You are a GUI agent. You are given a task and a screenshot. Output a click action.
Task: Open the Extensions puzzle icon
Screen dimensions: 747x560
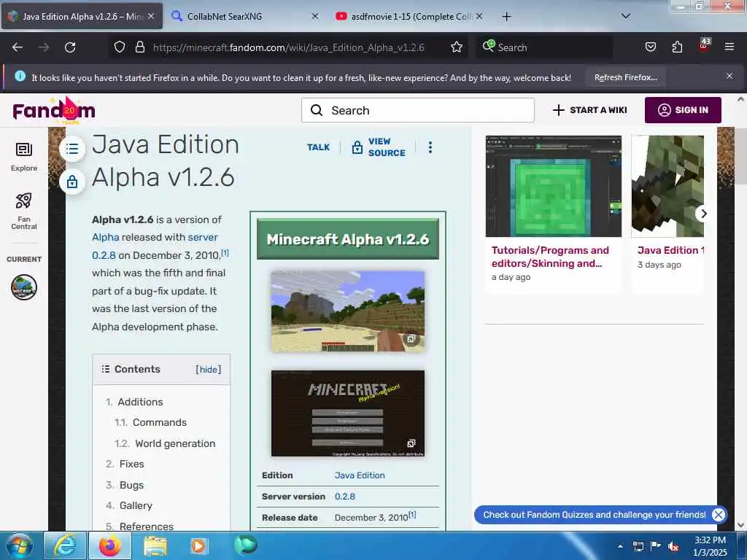677,47
